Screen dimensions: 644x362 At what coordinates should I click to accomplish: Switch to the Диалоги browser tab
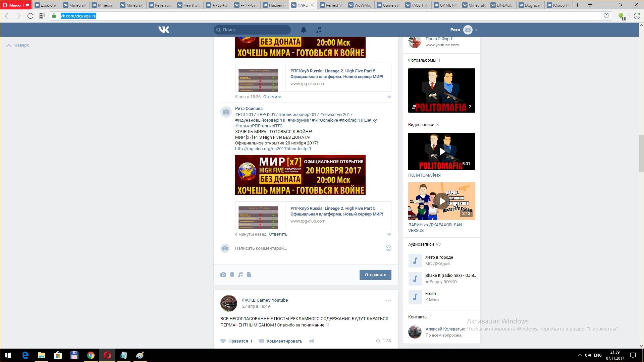46,5
